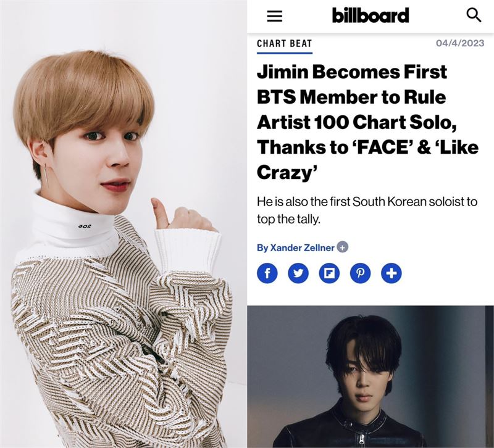This screenshot has height=448, width=494.
Task: Open the CHART BEAT section
Action: click(284, 43)
